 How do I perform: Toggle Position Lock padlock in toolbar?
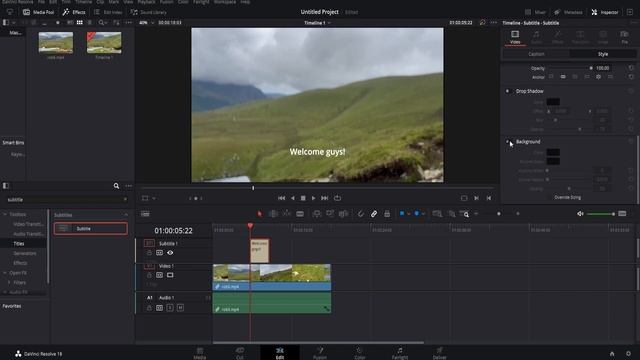click(x=387, y=214)
